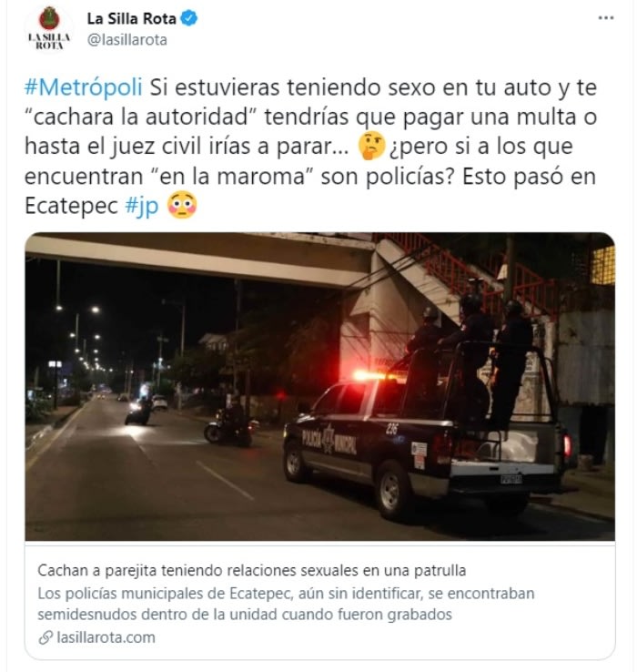Click the La Silla Rota display name

[132, 18]
